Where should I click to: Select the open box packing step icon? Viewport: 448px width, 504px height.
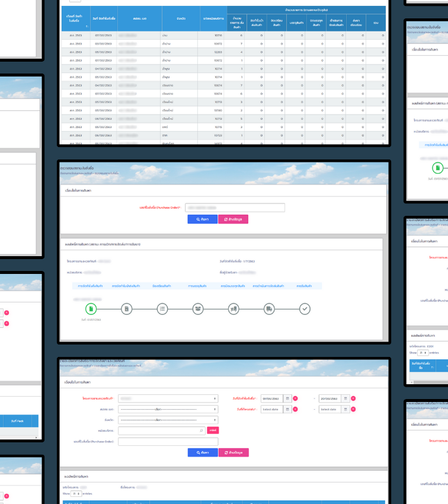coord(198,309)
